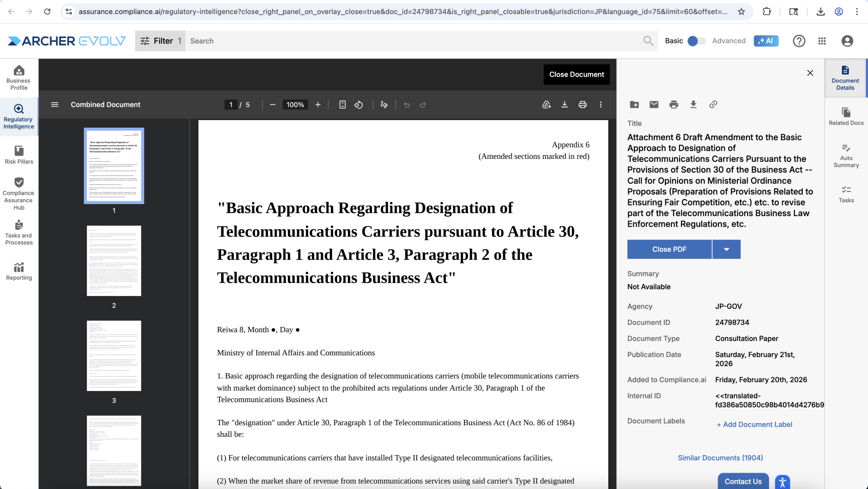Select the PDF draw annotation tool
Image resolution: width=868 pixels, height=489 pixels.
384,105
